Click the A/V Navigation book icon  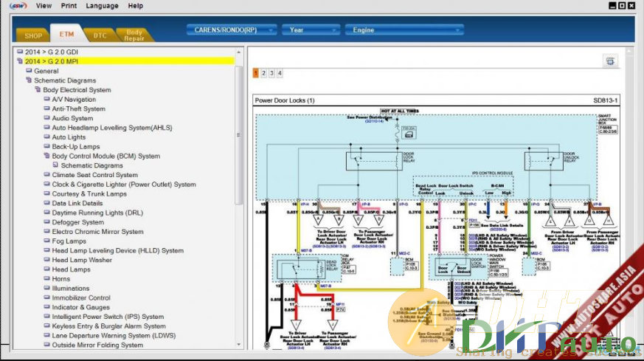click(46, 99)
